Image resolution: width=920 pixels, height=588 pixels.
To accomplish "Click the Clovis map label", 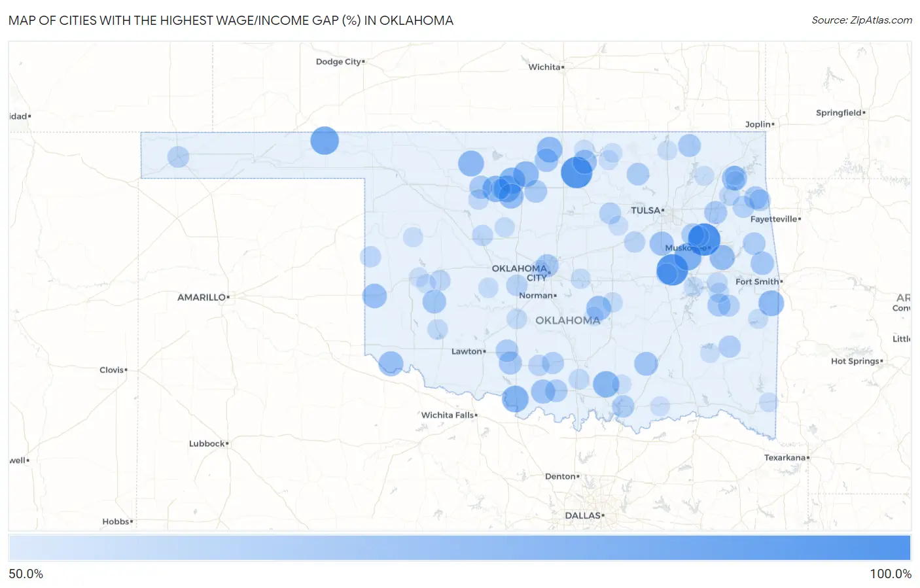I will (x=111, y=370).
